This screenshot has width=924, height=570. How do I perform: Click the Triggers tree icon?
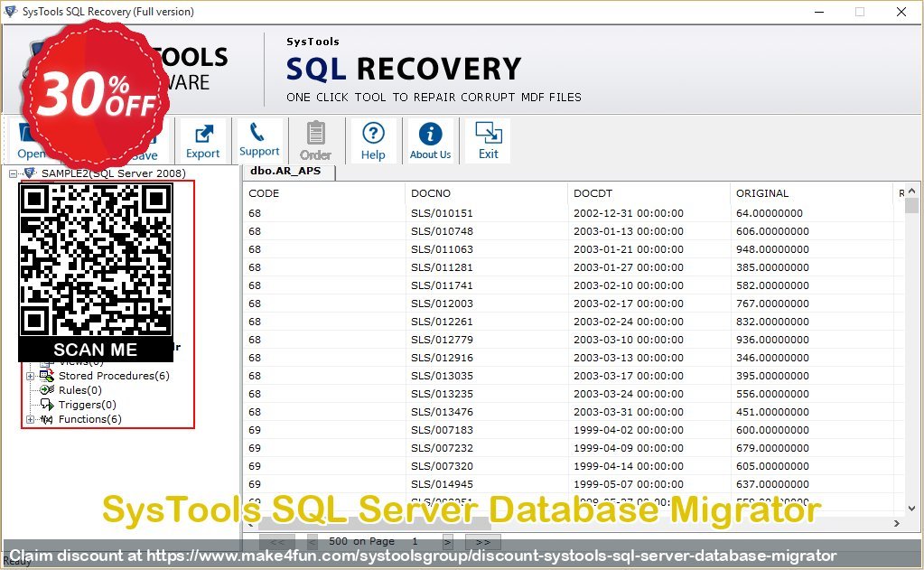point(47,405)
